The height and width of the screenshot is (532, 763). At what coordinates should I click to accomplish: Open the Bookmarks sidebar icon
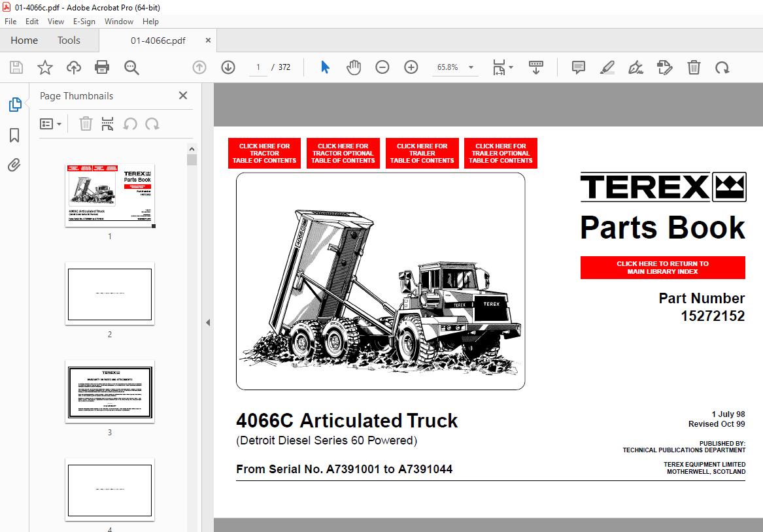tap(14, 135)
